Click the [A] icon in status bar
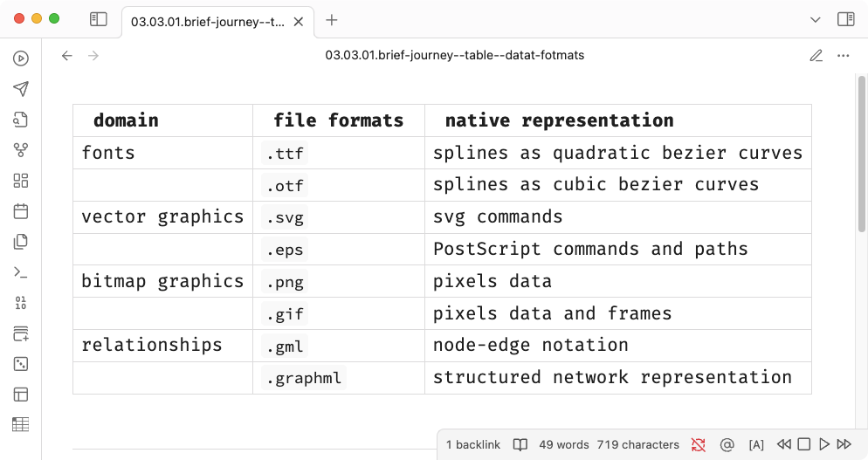The width and height of the screenshot is (868, 460). (756, 444)
